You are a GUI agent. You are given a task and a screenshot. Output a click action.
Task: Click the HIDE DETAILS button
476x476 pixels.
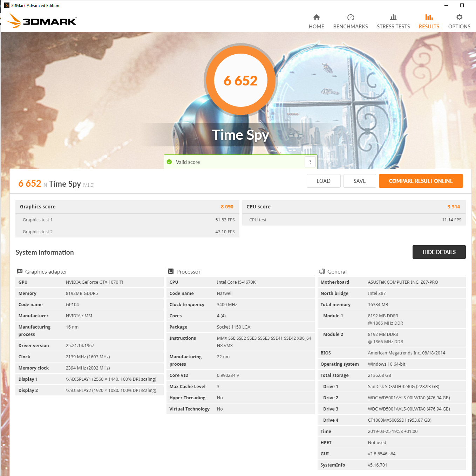(x=439, y=252)
